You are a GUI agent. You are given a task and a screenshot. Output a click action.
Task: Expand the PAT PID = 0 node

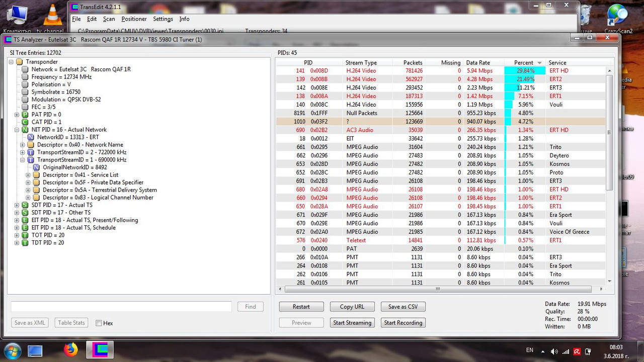click(17, 115)
